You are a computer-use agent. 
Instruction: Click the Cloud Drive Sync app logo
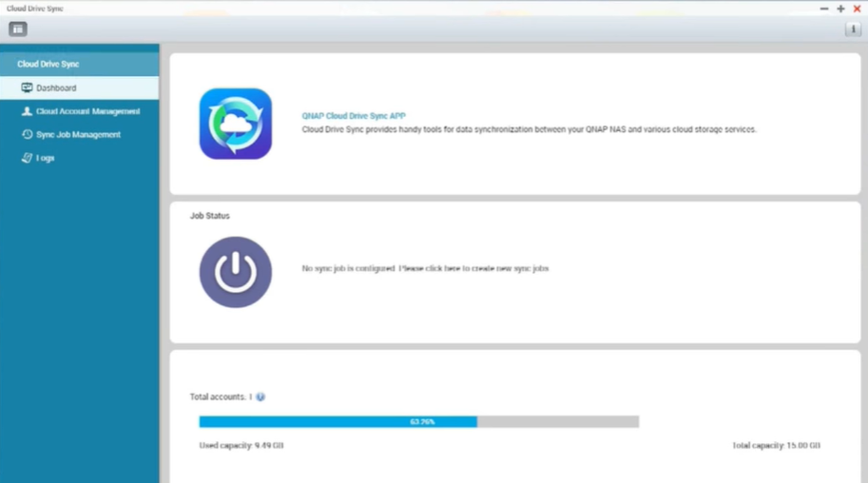coord(235,124)
